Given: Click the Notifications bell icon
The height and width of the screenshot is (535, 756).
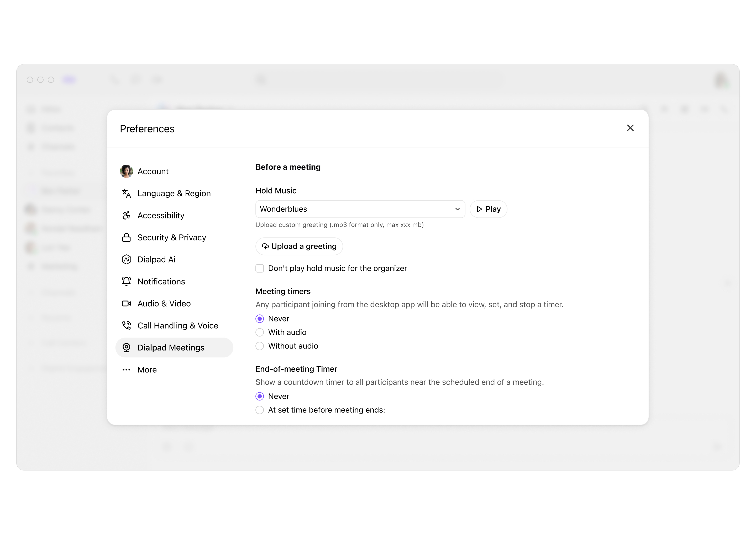Looking at the screenshot, I should pyautogui.click(x=126, y=281).
